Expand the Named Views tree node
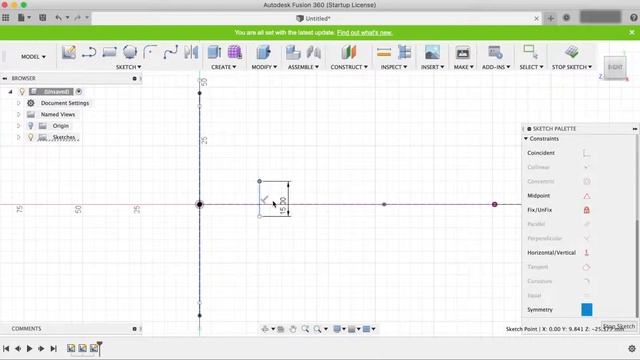Viewport: 640px width, 360px height. click(18, 115)
